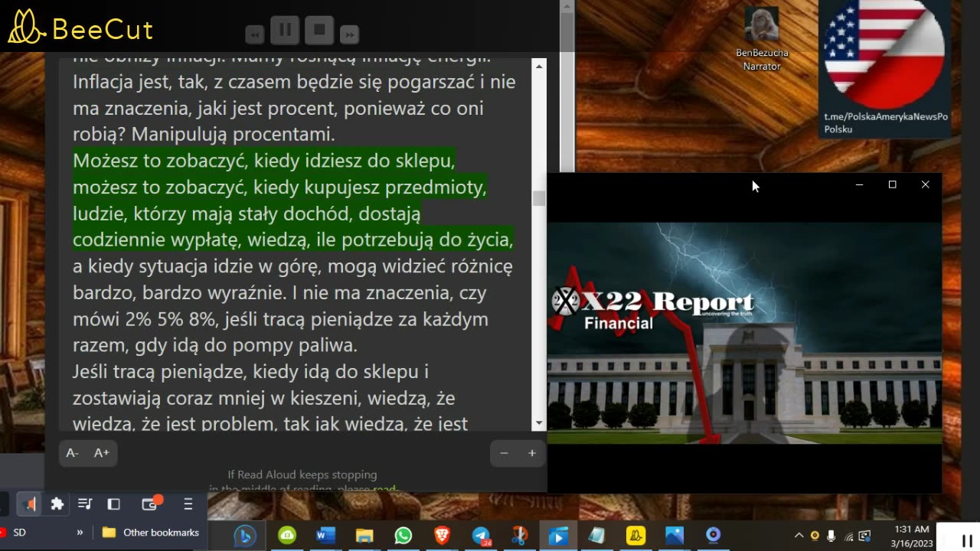Open WhatsApp from the taskbar

(403, 536)
